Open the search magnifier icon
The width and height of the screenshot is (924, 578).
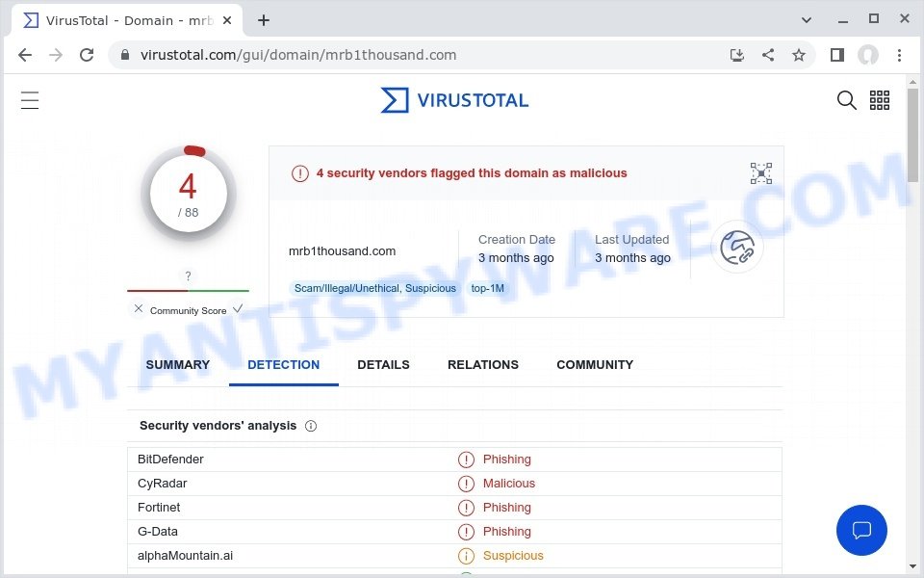click(846, 100)
